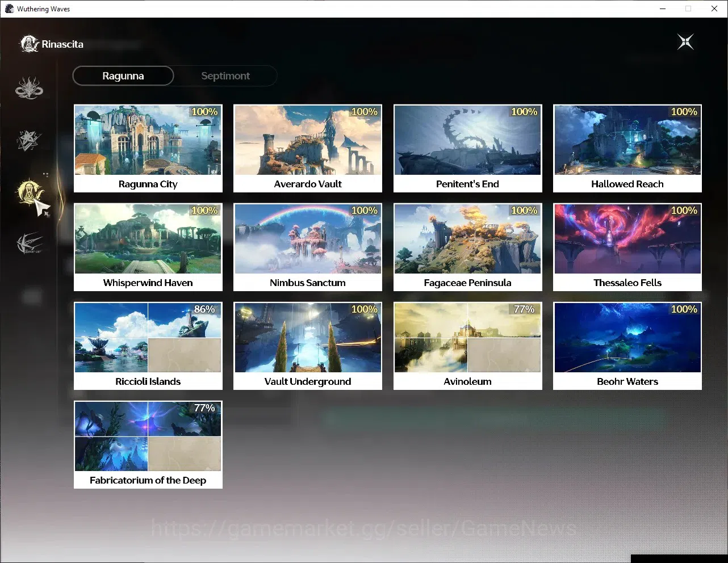Select the first region emblem in sidebar

pos(29,88)
